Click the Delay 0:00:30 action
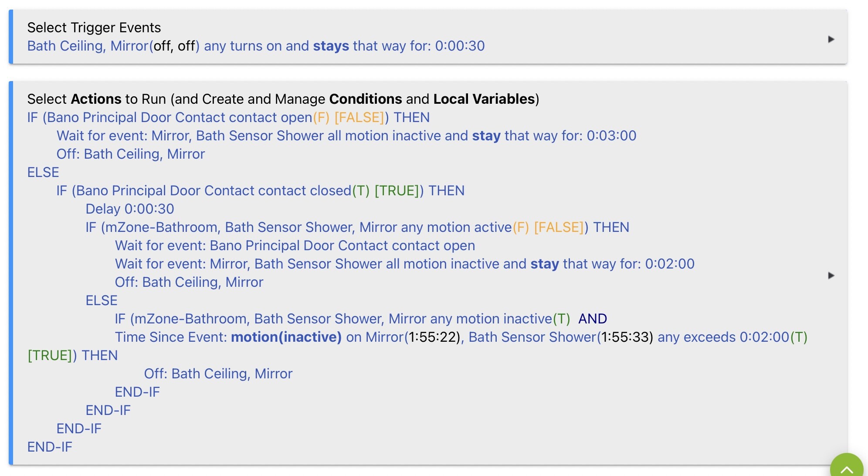Viewport: 868px width, 476px height. coord(130,209)
